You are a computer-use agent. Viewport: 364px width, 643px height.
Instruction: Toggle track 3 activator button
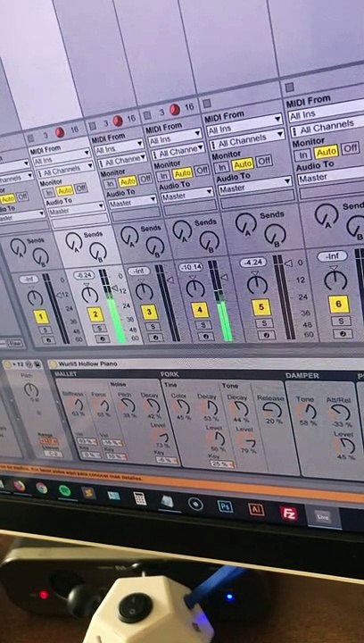150,312
